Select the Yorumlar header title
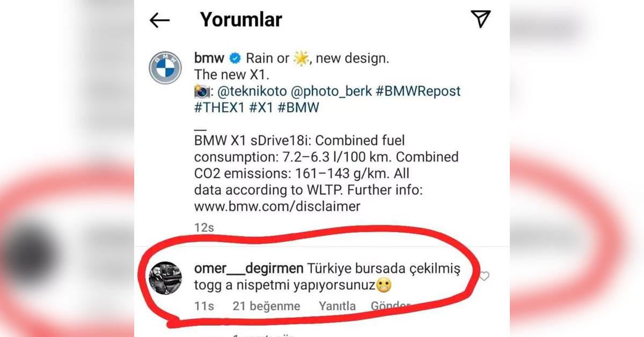The image size is (644, 337). [241, 20]
